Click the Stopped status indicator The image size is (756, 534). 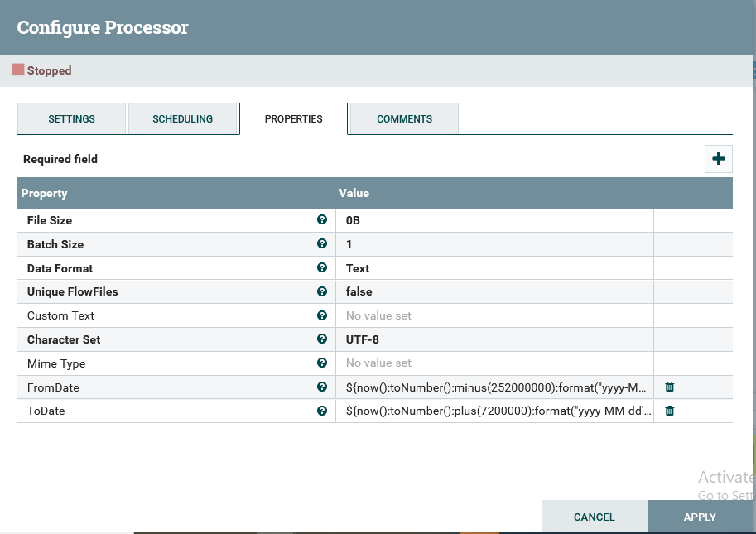point(42,70)
